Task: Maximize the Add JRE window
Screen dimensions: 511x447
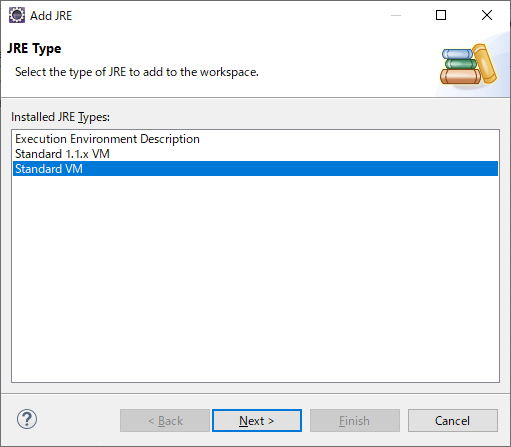Action: pos(441,15)
